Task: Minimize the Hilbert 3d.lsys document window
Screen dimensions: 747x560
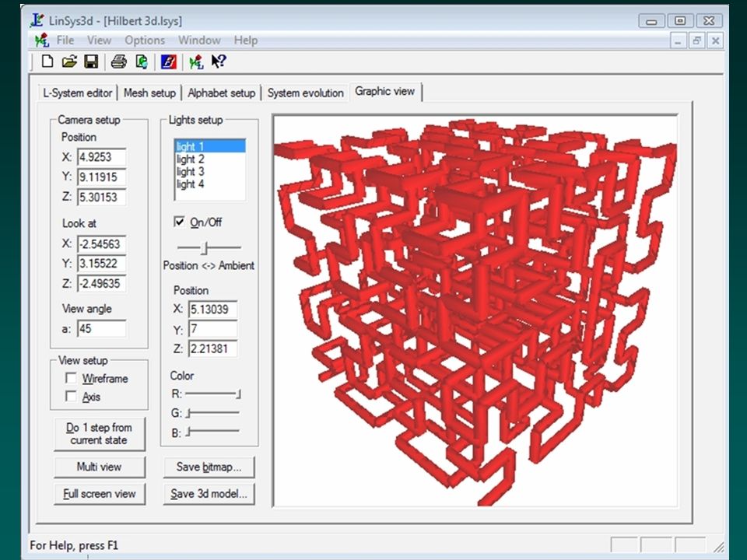Action: (678, 41)
